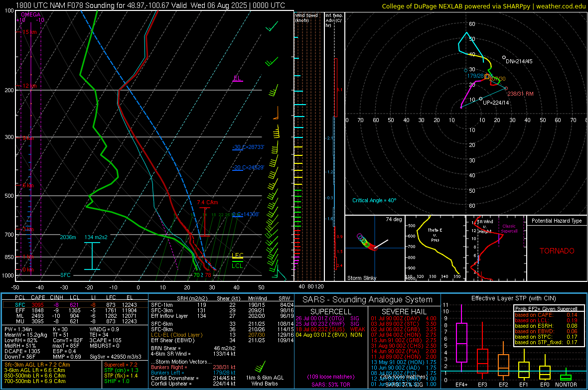Click the 'SHIP = 1.0' value
This screenshot has height=390, width=588.
(x=117, y=381)
